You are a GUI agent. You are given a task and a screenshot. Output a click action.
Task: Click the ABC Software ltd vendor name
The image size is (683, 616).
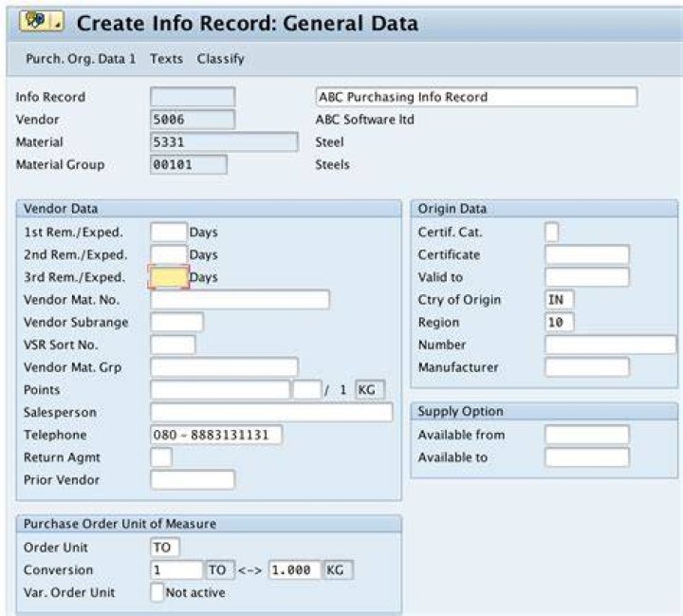click(x=365, y=120)
